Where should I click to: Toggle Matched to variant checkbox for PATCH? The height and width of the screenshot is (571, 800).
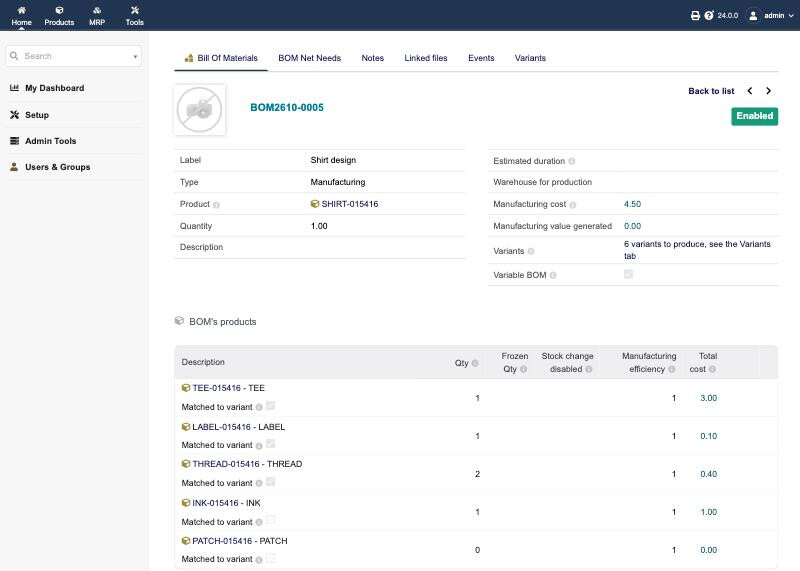point(270,558)
